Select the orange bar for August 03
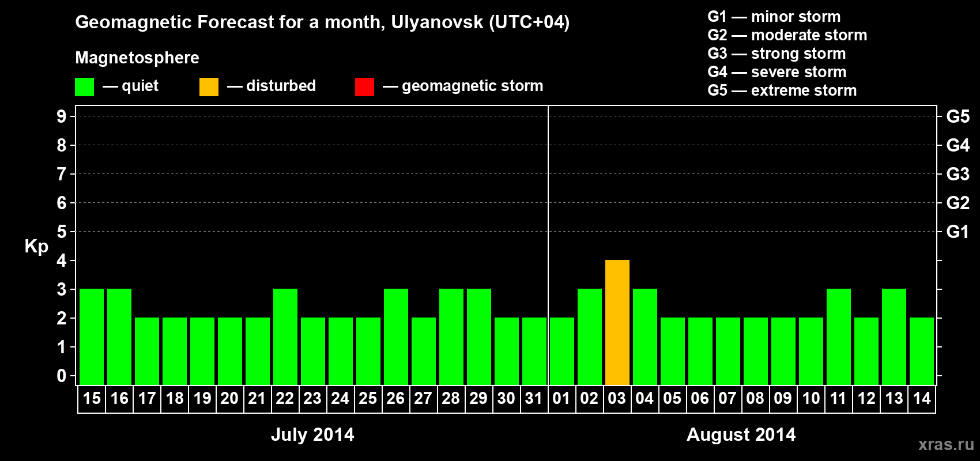 [617, 323]
